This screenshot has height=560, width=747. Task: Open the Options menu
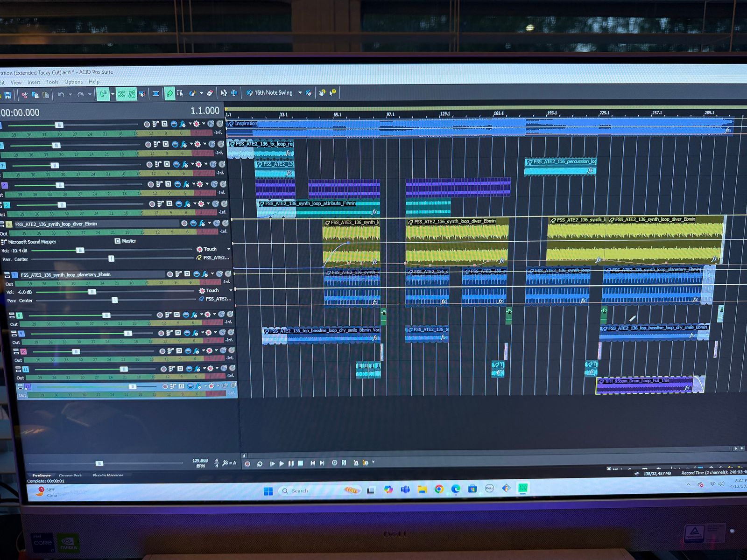click(73, 82)
